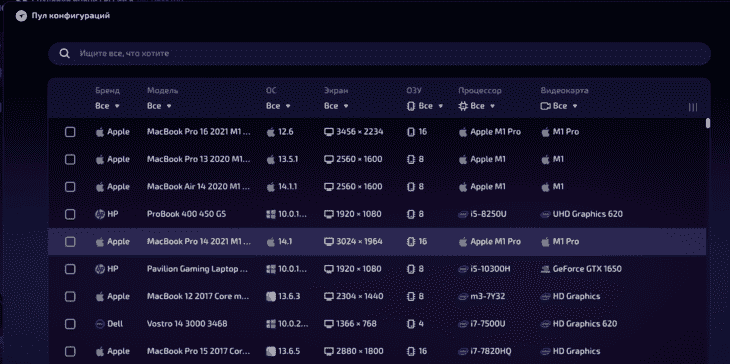Click the Windows icon in Pavilion Gaming row
This screenshot has height=364, width=730.
(x=270, y=269)
